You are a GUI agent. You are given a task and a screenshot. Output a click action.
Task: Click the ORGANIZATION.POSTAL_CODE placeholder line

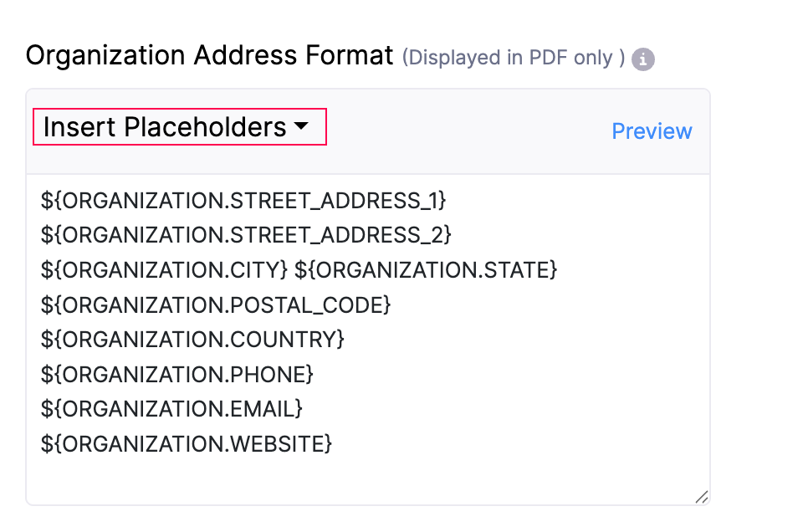tap(216, 304)
